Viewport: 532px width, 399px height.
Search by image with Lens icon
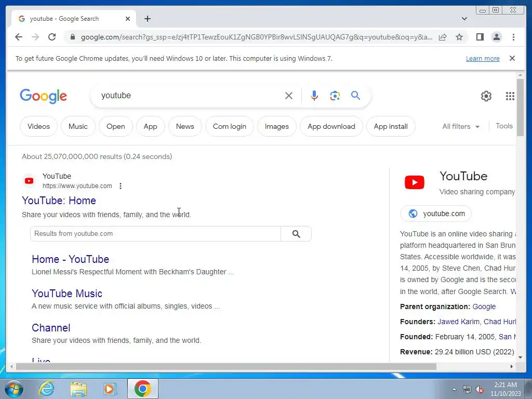[335, 96]
